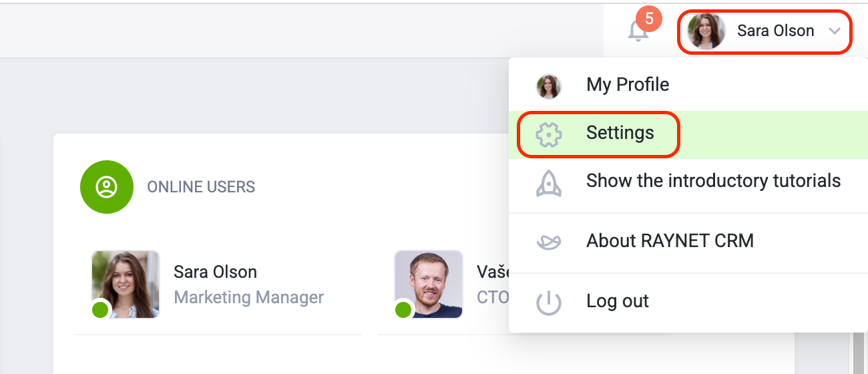Viewport: 868px width, 374px height.
Task: Click the green Online Users icon
Action: coord(106,187)
